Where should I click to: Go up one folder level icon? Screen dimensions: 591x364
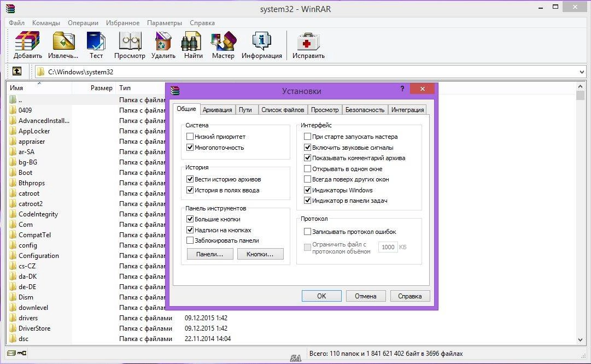[17, 71]
